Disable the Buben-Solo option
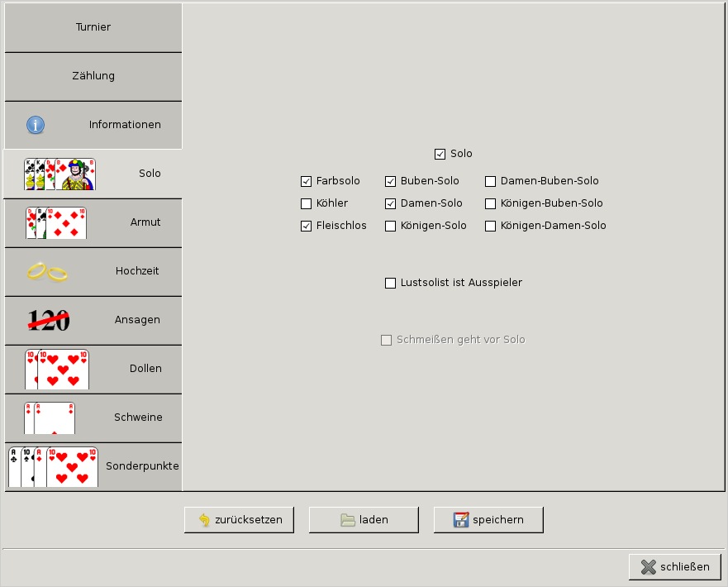Screen dimensions: 728x587 391,181
